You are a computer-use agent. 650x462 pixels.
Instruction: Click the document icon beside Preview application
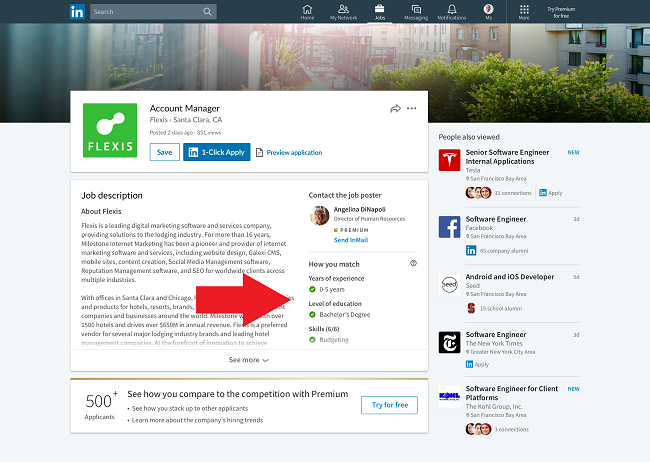(260, 153)
